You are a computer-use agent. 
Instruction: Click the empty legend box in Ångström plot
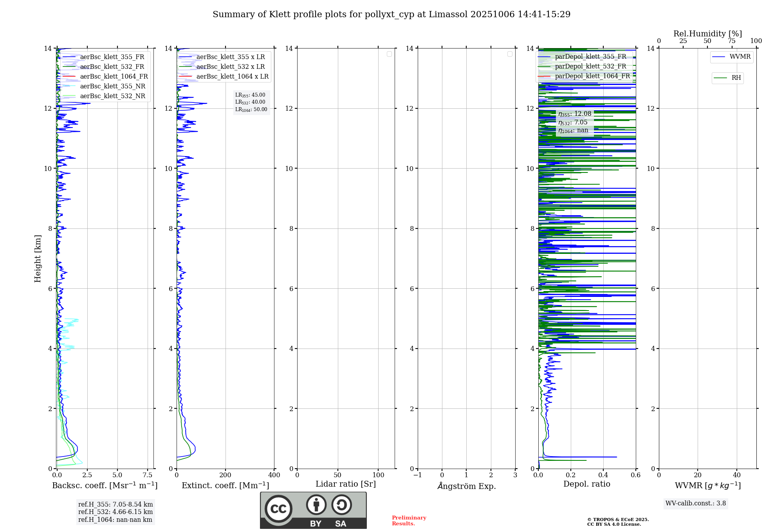pyautogui.click(x=510, y=54)
